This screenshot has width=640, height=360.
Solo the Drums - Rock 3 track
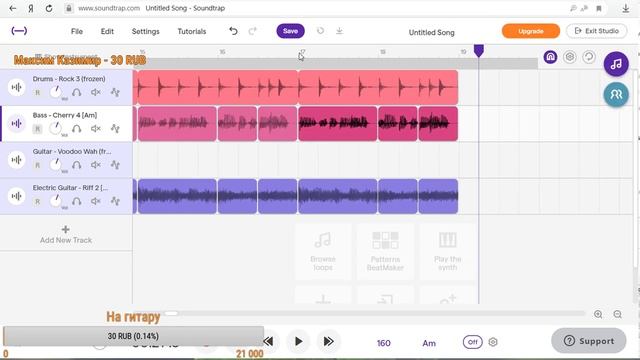pyautogui.click(x=76, y=93)
